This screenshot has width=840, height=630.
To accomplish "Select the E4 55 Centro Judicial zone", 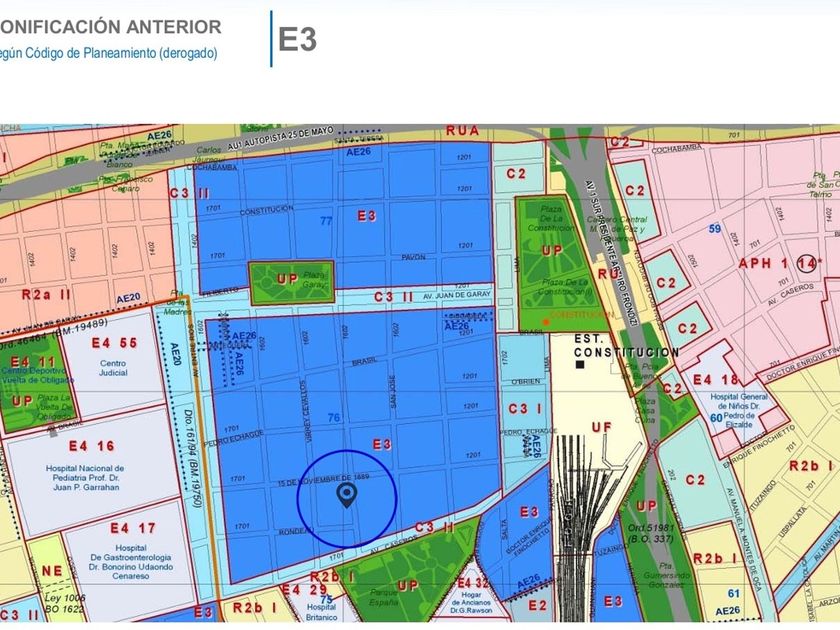I will [x=112, y=362].
